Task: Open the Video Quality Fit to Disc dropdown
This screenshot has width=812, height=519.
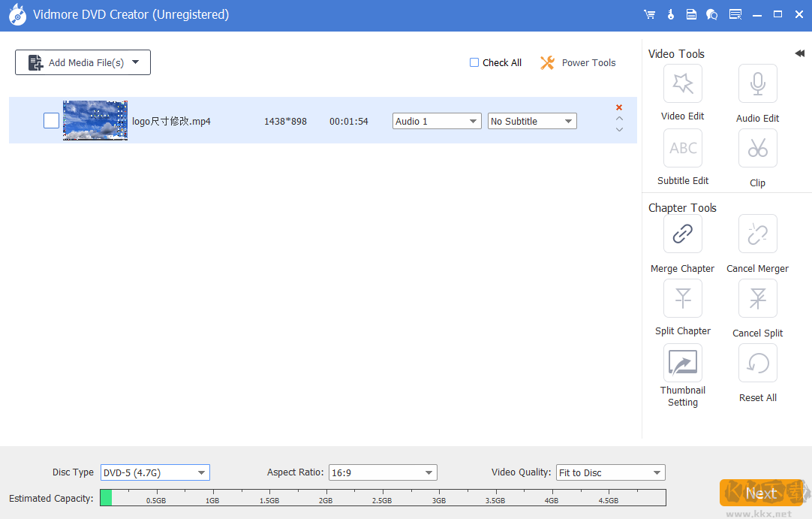Action: pos(611,472)
